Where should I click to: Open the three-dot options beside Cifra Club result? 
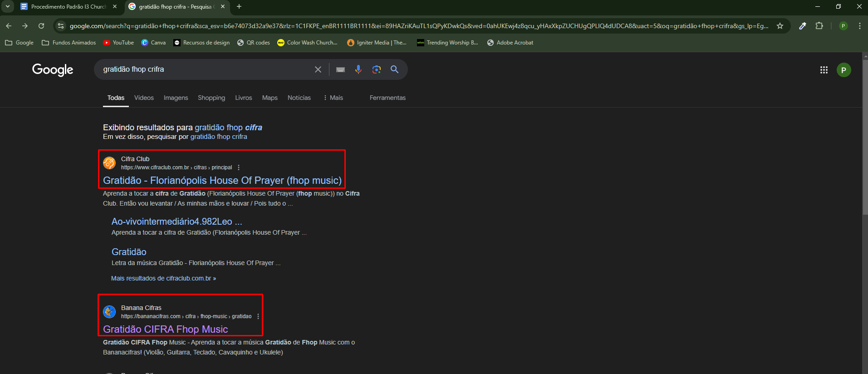click(239, 167)
